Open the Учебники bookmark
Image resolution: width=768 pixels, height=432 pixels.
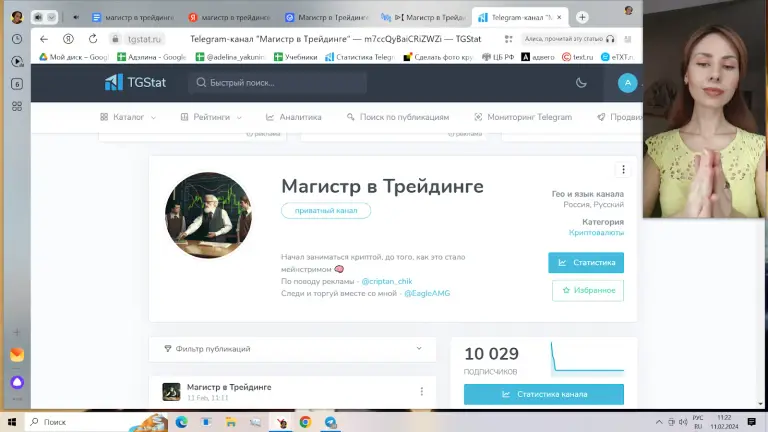point(295,57)
